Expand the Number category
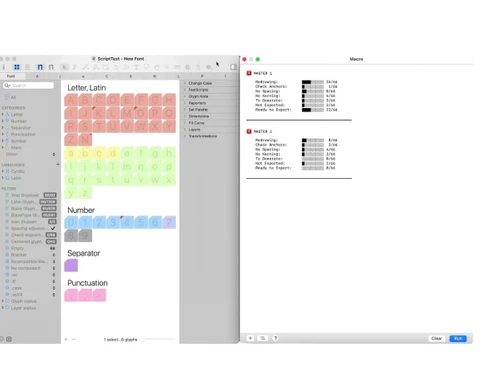 [3, 121]
